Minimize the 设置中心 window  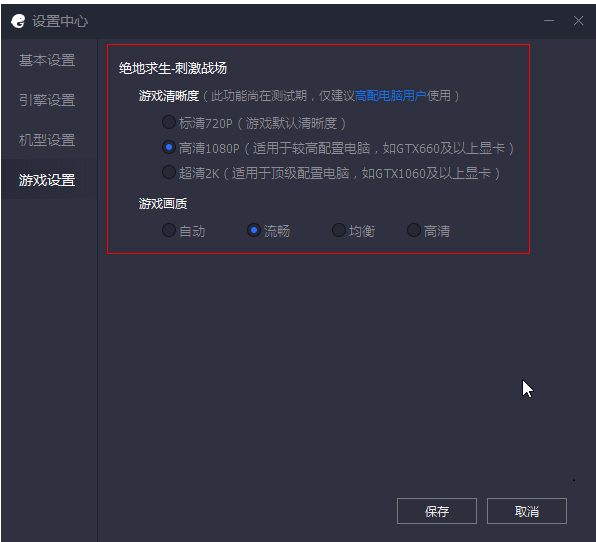click(x=548, y=21)
